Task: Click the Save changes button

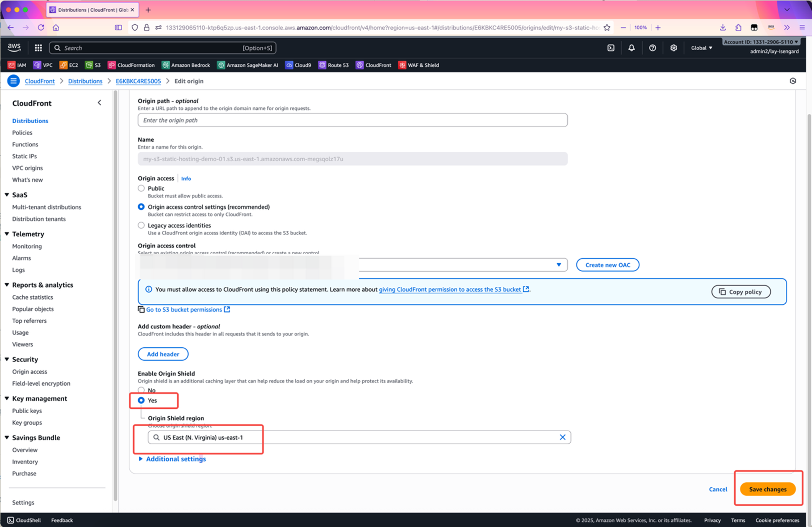Action: [768, 489]
